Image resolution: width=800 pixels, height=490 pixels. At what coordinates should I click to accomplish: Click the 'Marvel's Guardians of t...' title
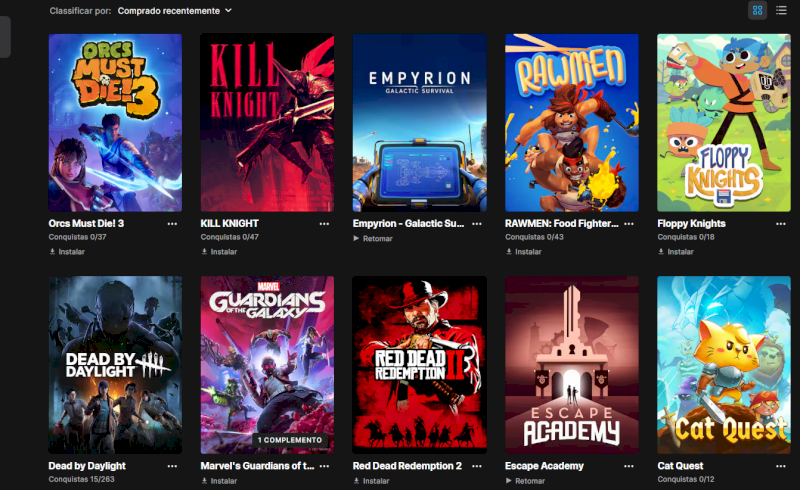click(257, 466)
